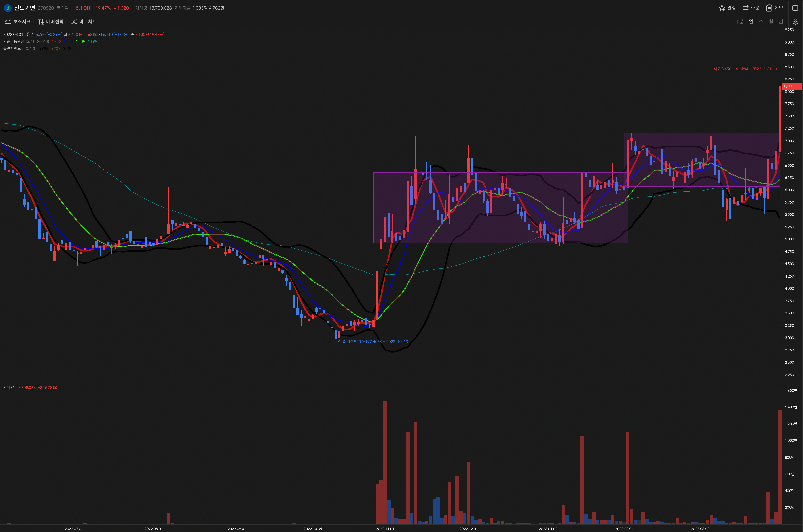Image resolution: width=803 pixels, height=532 pixels.
Task: Click the 2022.11.01 date axis label
Action: 385,529
